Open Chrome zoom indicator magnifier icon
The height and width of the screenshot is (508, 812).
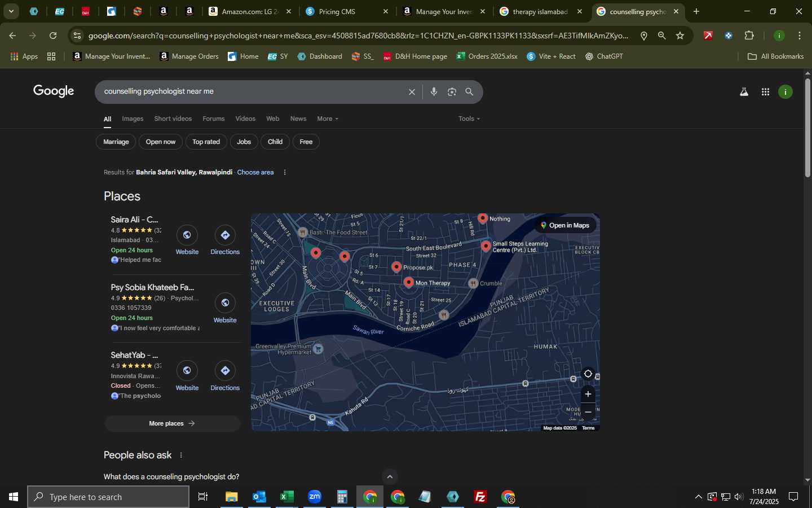point(661,36)
